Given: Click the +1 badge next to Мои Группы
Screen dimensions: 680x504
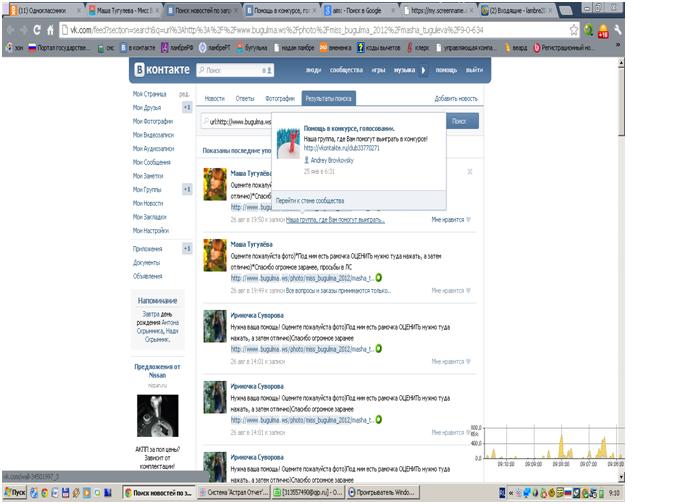Looking at the screenshot, I should point(186,189).
